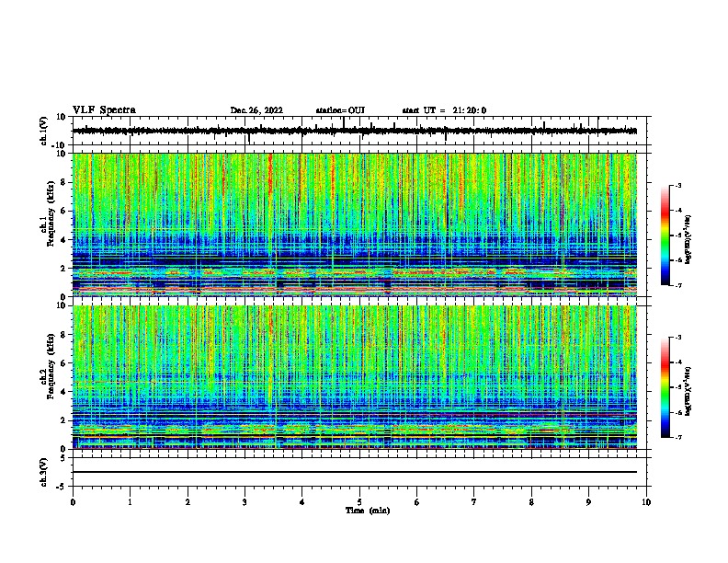Click the -5 tick on ch.3(V) axis
Viewport: 728px width, 563px height.
tap(62, 487)
